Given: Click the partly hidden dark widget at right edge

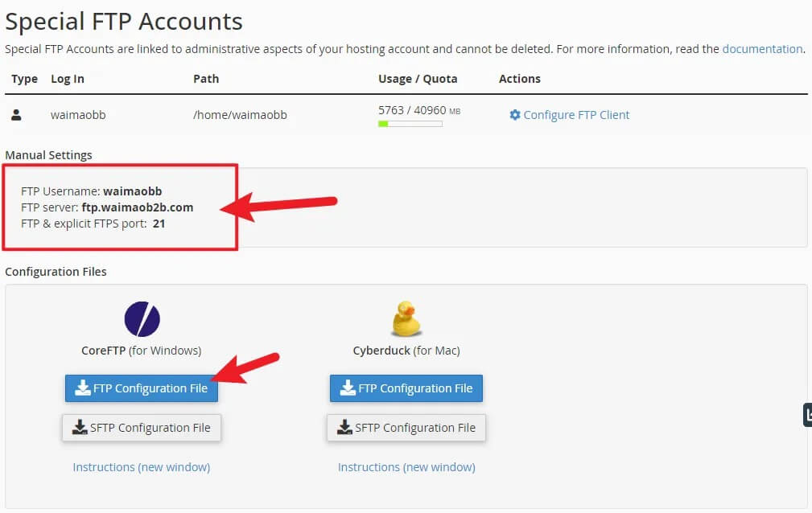Looking at the screenshot, I should (x=807, y=415).
